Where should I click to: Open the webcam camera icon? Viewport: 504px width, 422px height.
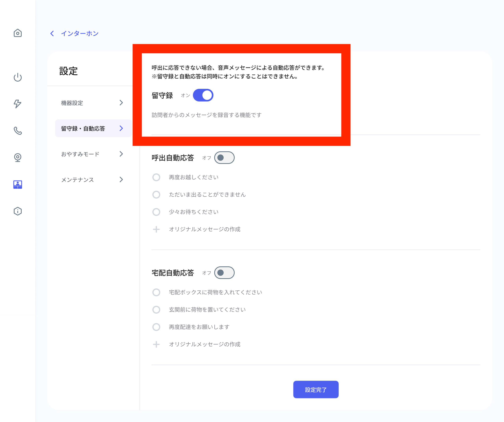(x=18, y=158)
